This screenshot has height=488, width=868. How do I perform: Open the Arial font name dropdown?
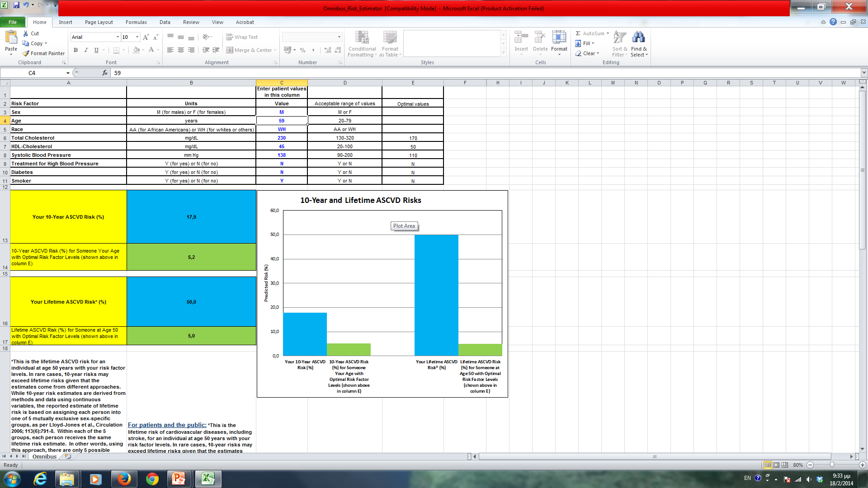[x=118, y=37]
